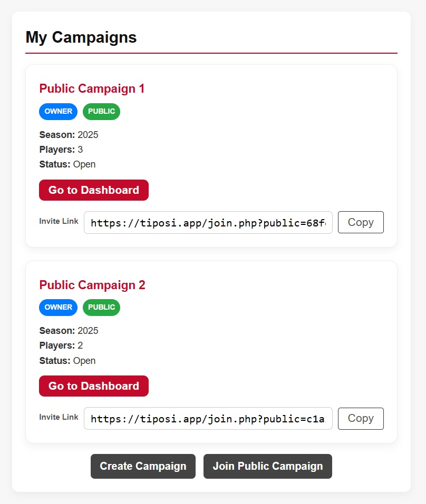Click the Public Campaign 2 title
Viewport: 426px width, 504px height.
pyautogui.click(x=92, y=285)
